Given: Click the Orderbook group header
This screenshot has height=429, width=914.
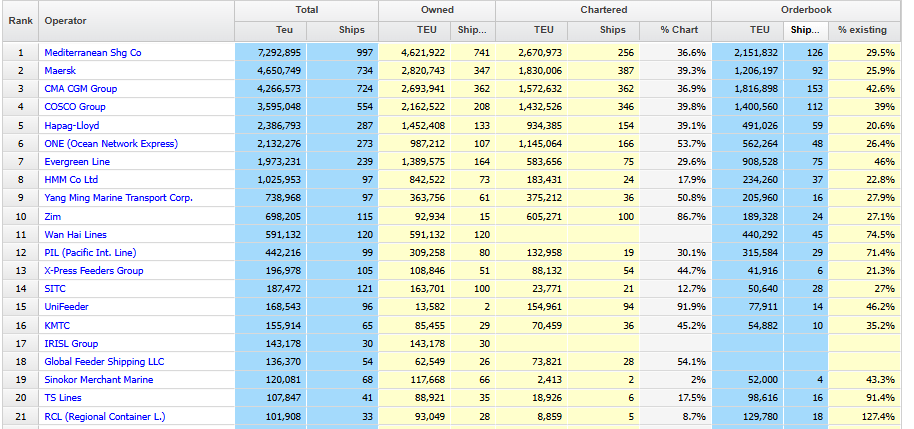Looking at the screenshot, I should pyautogui.click(x=806, y=10).
